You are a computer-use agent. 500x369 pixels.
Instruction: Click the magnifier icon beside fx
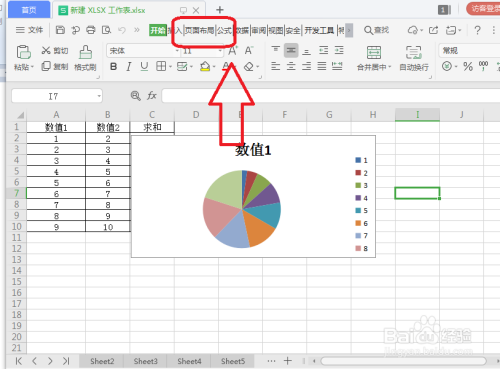pos(135,96)
